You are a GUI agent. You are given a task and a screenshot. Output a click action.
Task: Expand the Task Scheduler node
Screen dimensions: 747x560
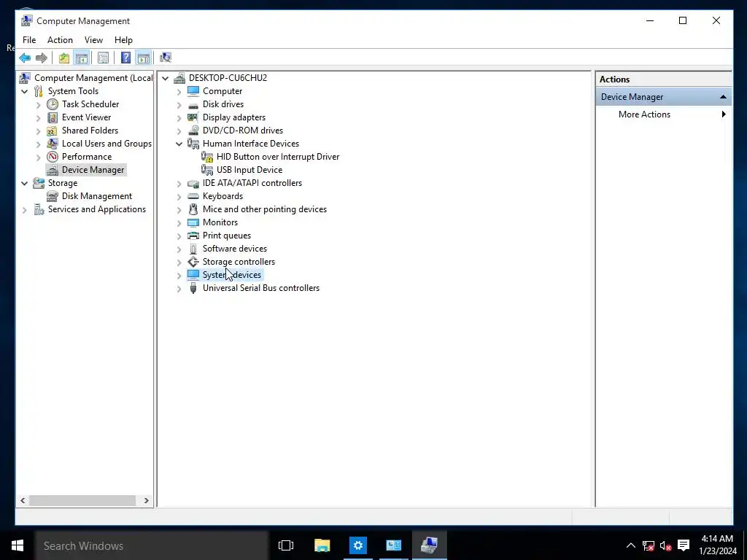click(38, 105)
